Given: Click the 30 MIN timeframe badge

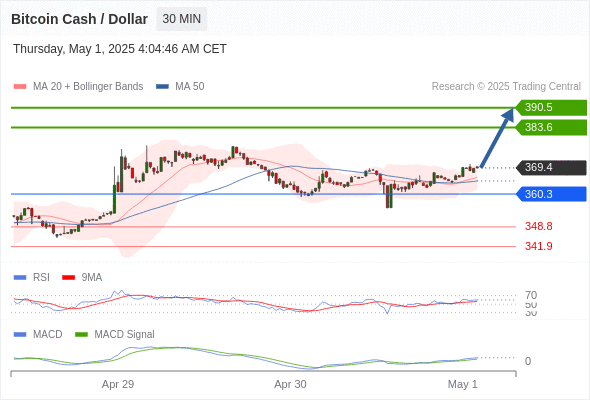Looking at the screenshot, I should tap(181, 19).
